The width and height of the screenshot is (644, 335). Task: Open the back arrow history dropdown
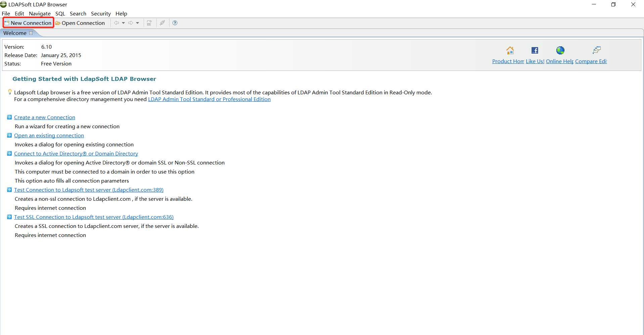coord(124,23)
